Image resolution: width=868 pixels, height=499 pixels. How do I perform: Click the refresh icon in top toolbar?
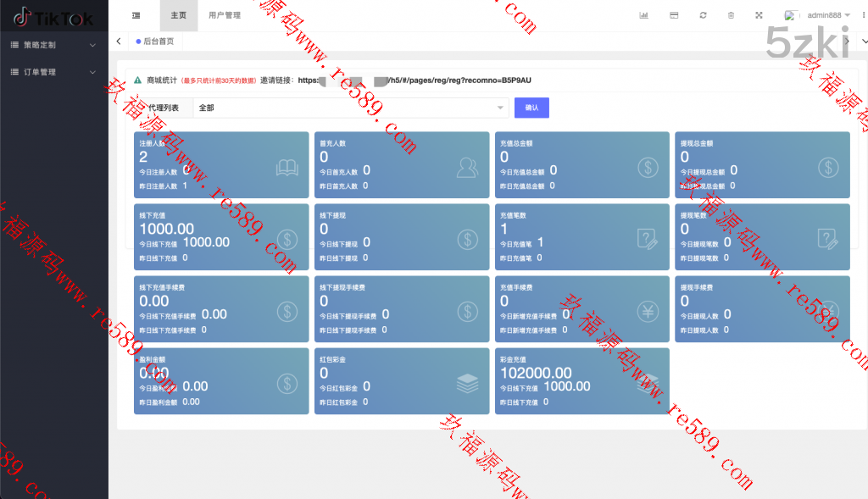pos(703,15)
